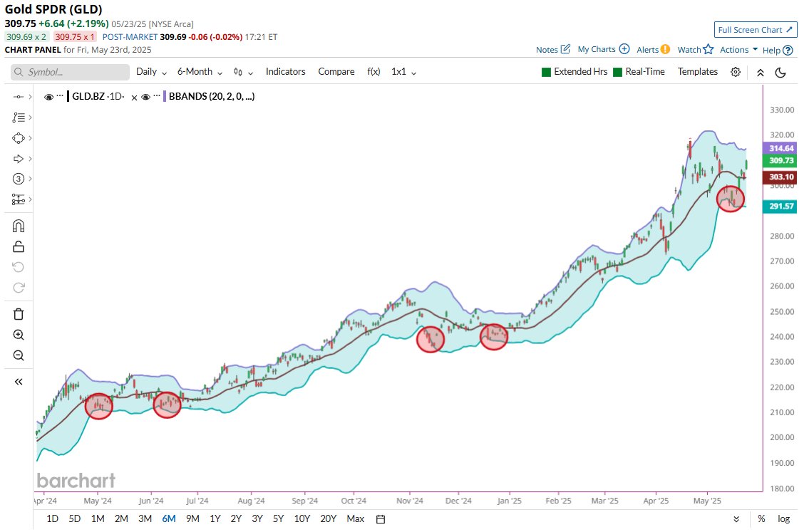Zoom in on the chart
Image resolution: width=809 pixels, height=532 pixels.
coord(18,335)
